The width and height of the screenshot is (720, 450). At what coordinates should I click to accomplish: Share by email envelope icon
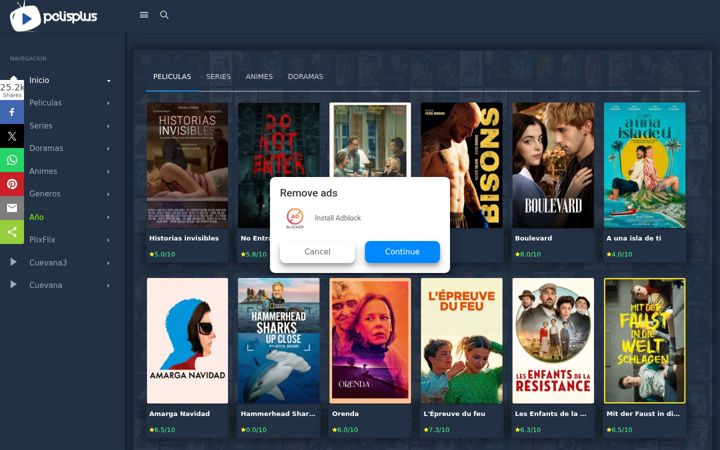coord(12,208)
